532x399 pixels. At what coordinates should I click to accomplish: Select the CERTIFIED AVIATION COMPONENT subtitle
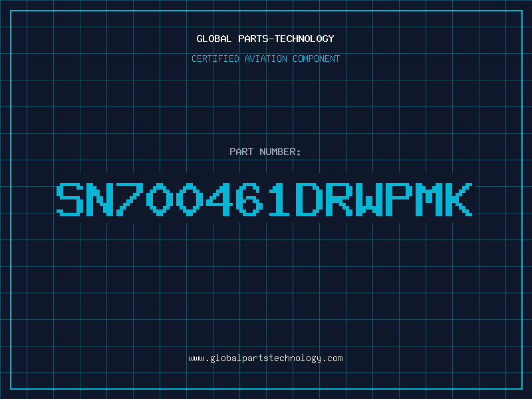click(x=265, y=59)
